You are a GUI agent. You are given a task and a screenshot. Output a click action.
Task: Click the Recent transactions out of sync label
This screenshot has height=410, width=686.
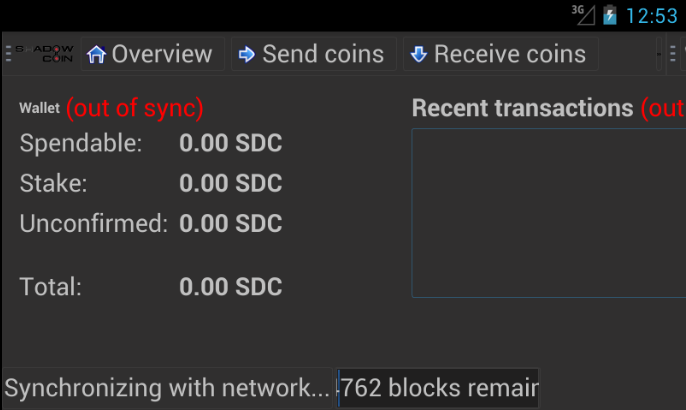tap(663, 108)
